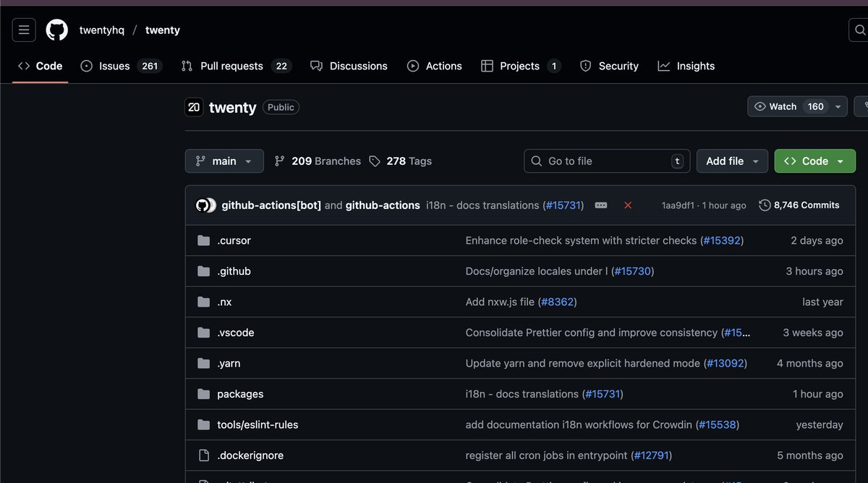This screenshot has height=483, width=868.
Task: Open pull request #15731 in latest commit
Action: coord(563,205)
